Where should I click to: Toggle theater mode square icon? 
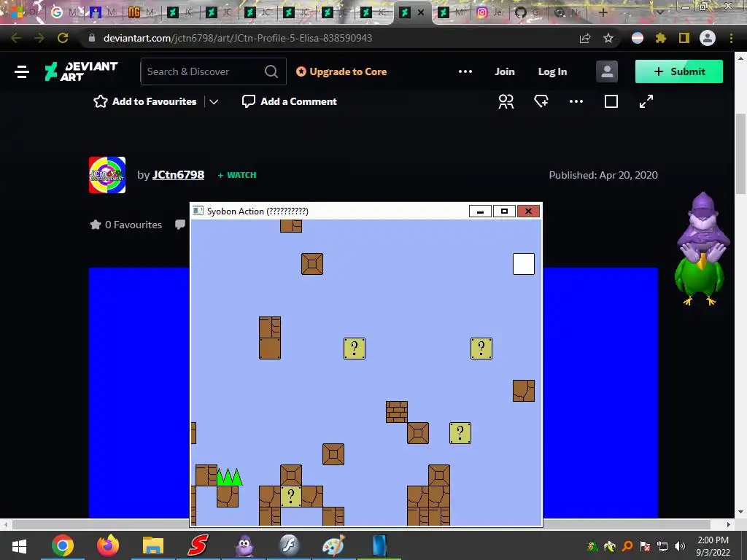pos(611,101)
